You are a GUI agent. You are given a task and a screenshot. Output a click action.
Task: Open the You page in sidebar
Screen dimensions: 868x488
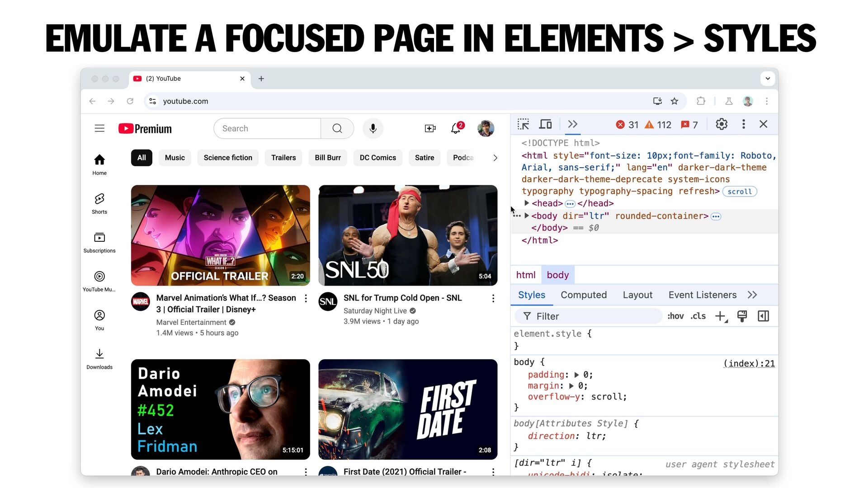pyautogui.click(x=99, y=320)
